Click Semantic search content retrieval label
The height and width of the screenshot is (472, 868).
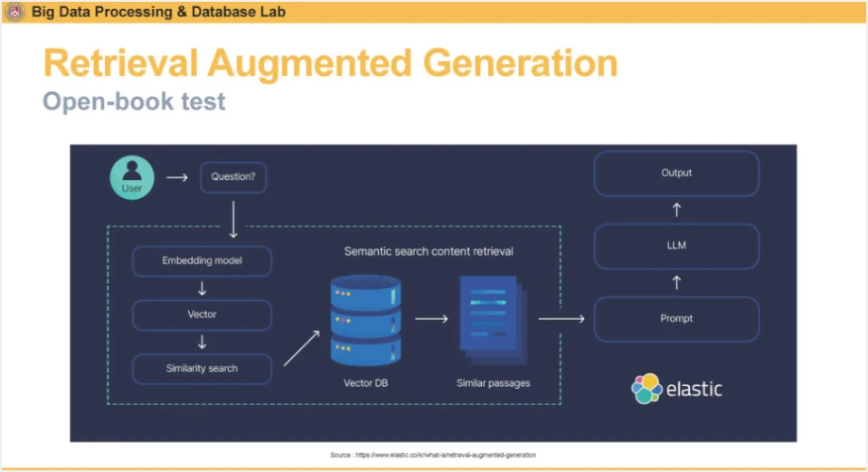429,251
